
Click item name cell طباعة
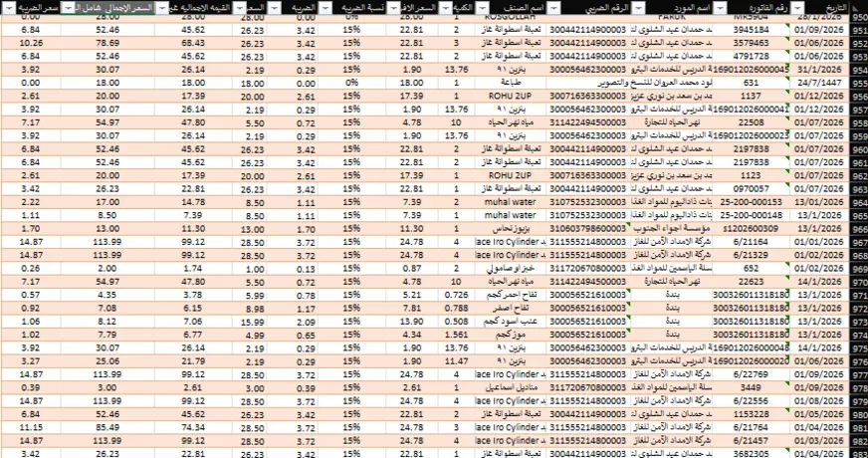pos(510,83)
